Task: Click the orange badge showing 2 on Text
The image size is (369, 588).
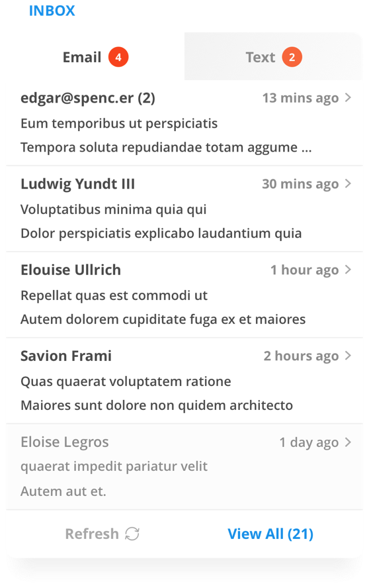Action: pos(292,57)
